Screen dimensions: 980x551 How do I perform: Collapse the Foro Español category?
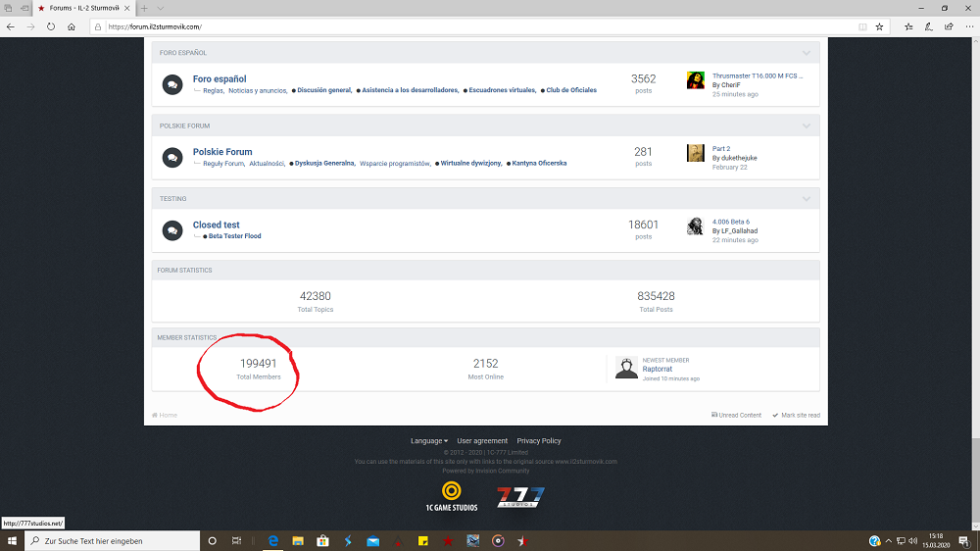pos(807,53)
